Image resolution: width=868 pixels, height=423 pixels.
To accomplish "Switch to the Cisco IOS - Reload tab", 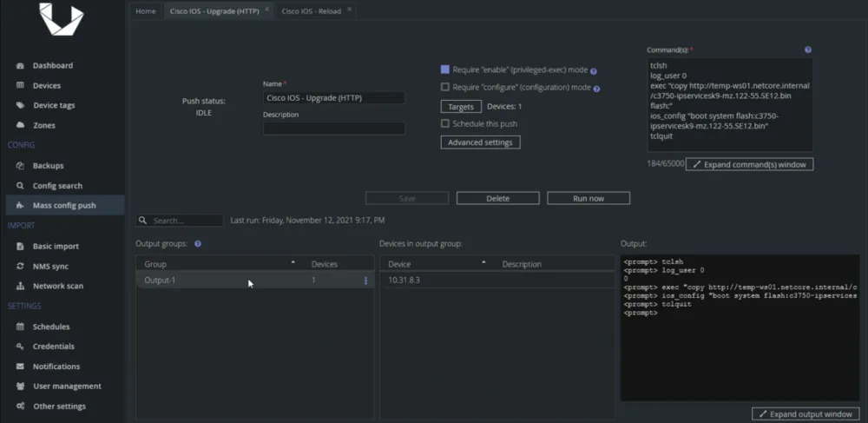I will [x=311, y=11].
